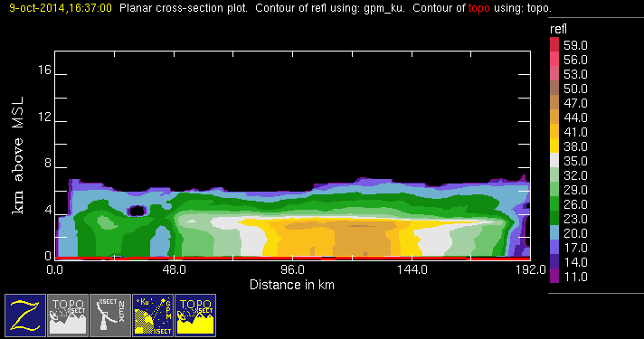Click the yellow date and time label
The height and width of the screenshot is (339, 644).
coord(61,8)
